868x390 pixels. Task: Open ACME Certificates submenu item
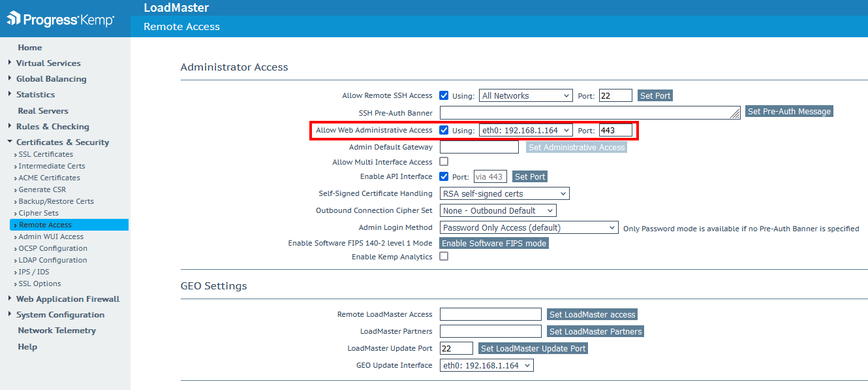49,178
